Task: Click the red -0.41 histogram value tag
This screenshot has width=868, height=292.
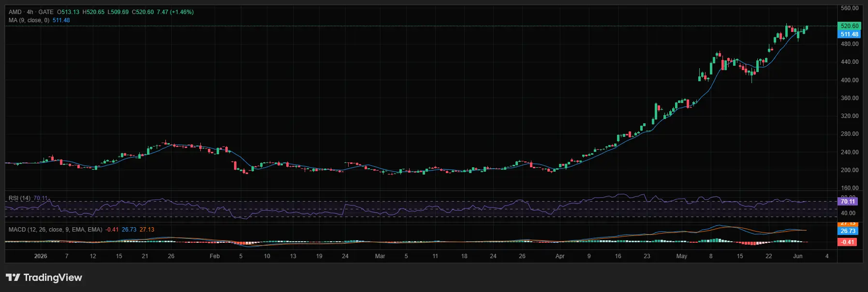Action: point(847,242)
